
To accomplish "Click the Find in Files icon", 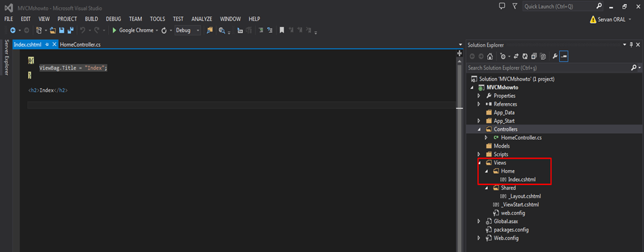I will [x=209, y=30].
